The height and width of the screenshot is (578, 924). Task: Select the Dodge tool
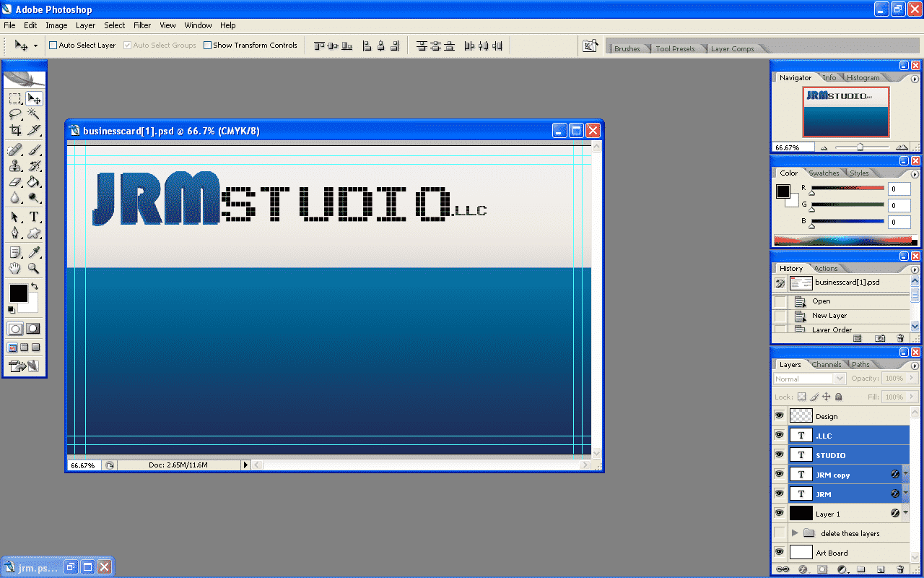tap(33, 198)
